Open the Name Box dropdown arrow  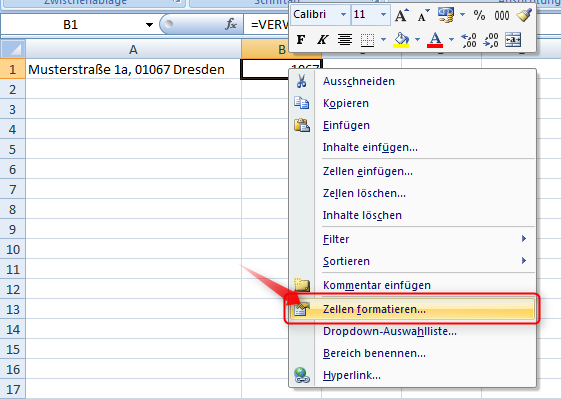[149, 25]
